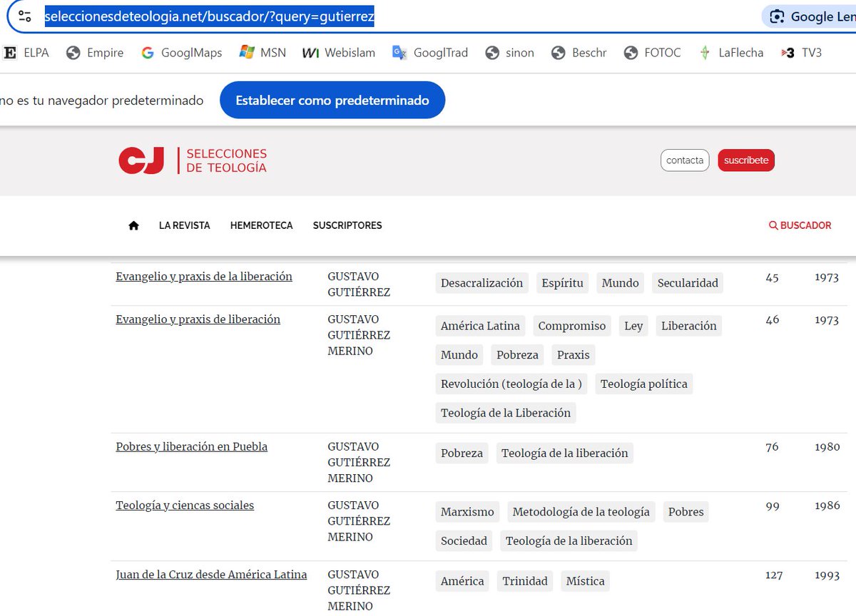Open the MSN bookmark
The height and width of the screenshot is (616, 856).
(263, 53)
